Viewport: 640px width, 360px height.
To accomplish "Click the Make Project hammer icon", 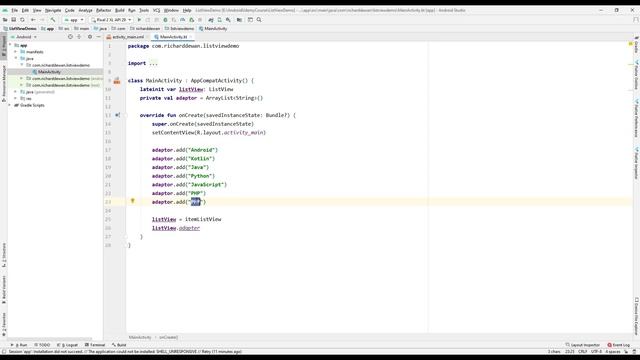I will coord(53,20).
